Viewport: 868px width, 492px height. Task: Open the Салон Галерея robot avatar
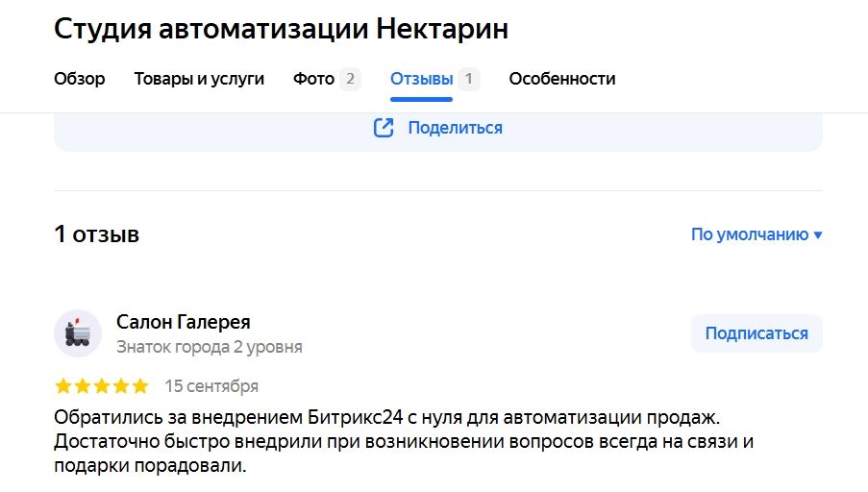(78, 333)
